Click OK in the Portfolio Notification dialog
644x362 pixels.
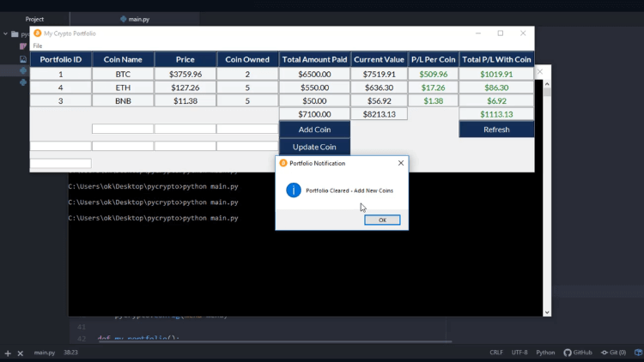(382, 220)
